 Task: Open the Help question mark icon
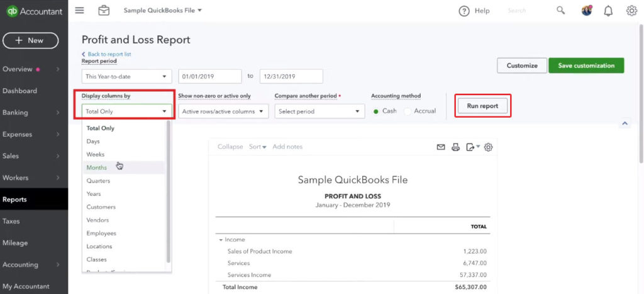click(x=464, y=11)
